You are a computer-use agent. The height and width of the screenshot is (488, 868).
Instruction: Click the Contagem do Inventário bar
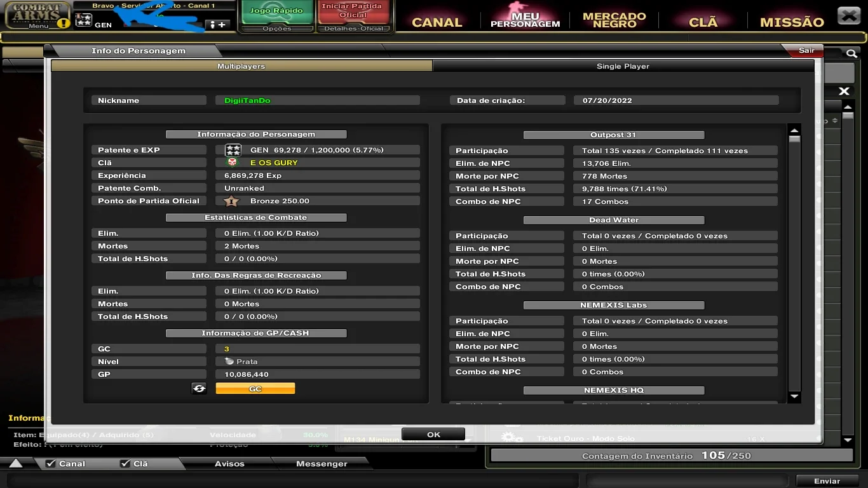point(672,456)
